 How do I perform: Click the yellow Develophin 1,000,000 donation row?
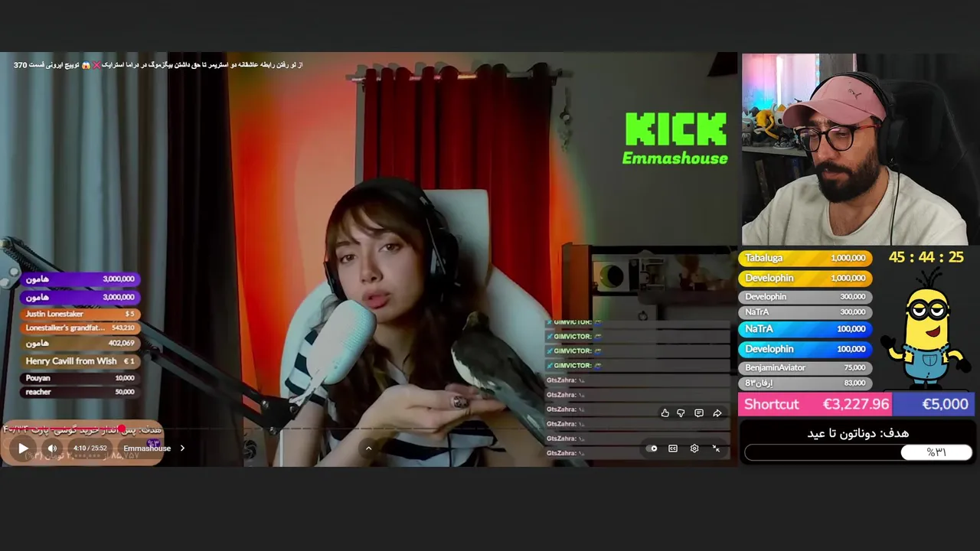805,278
